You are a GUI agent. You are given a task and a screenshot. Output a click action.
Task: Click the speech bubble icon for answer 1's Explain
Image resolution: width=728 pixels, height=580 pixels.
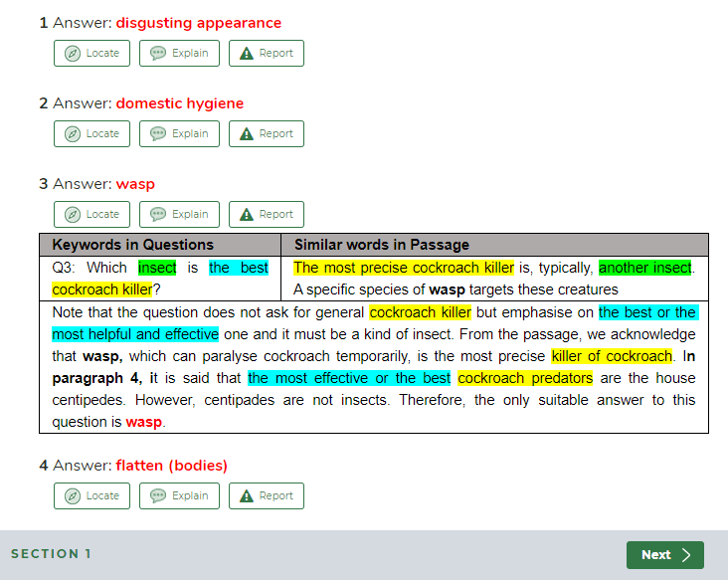(158, 54)
